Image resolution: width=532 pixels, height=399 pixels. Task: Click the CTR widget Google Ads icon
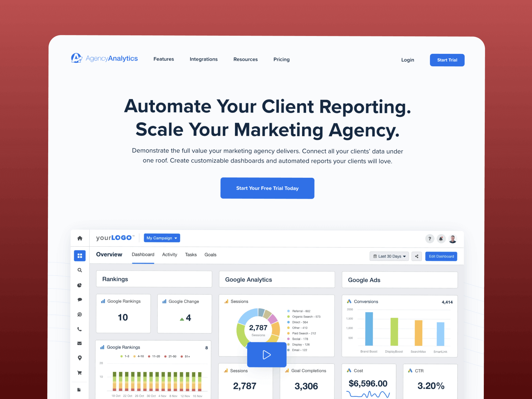pyautogui.click(x=410, y=371)
